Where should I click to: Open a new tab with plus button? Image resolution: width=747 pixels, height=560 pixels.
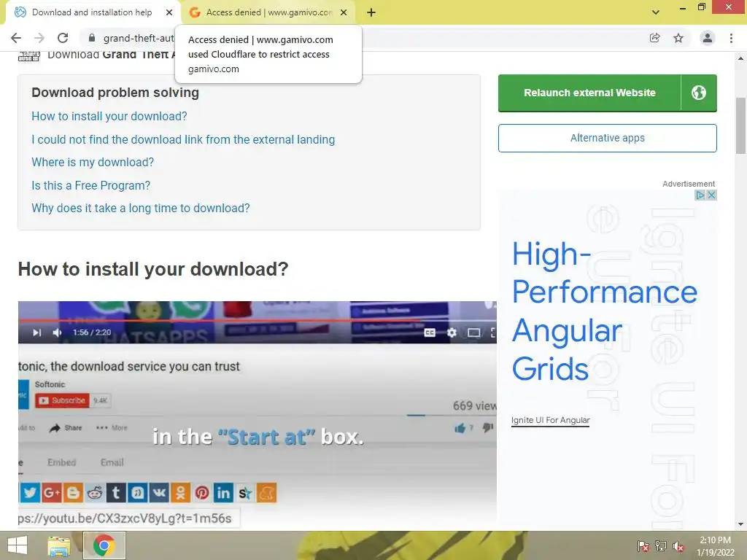[371, 12]
